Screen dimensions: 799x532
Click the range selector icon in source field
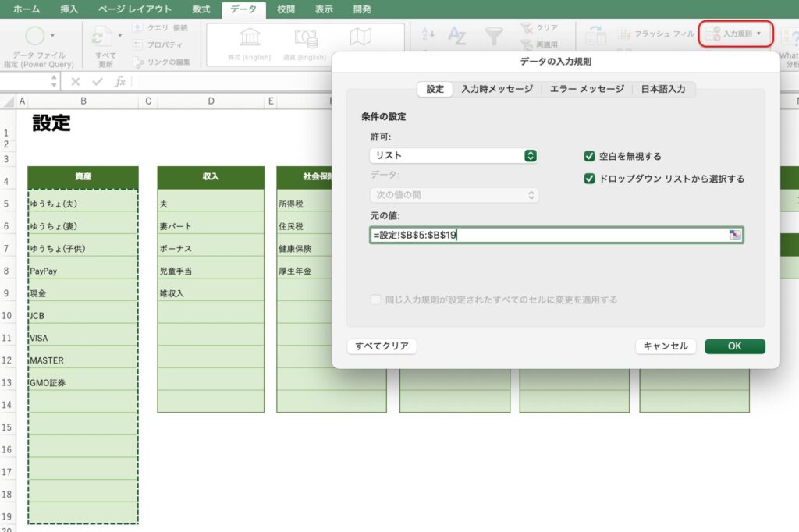pos(735,235)
